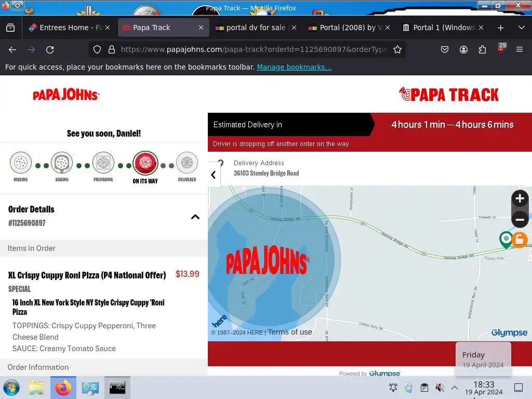Click the Firefox taskbar icon
The image size is (532, 399).
point(63,388)
